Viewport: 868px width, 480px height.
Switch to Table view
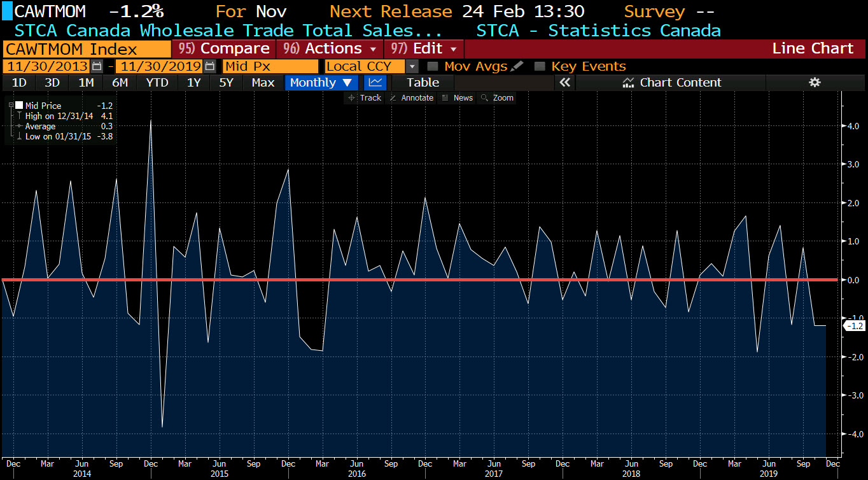423,82
